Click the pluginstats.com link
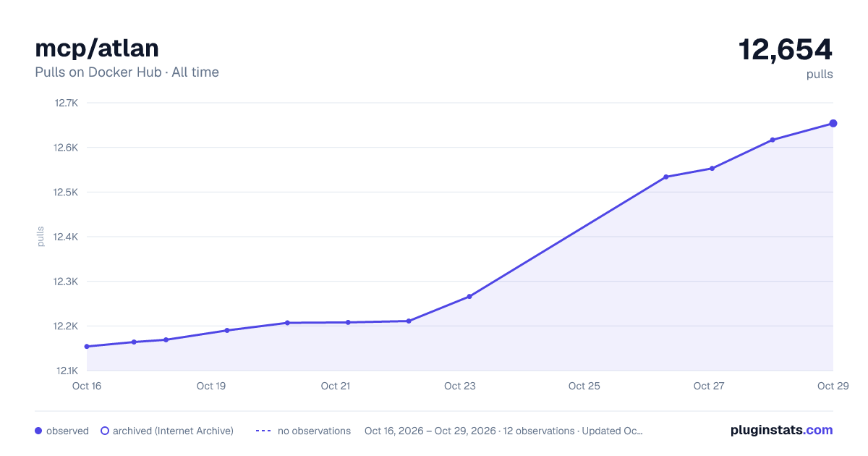 click(781, 430)
